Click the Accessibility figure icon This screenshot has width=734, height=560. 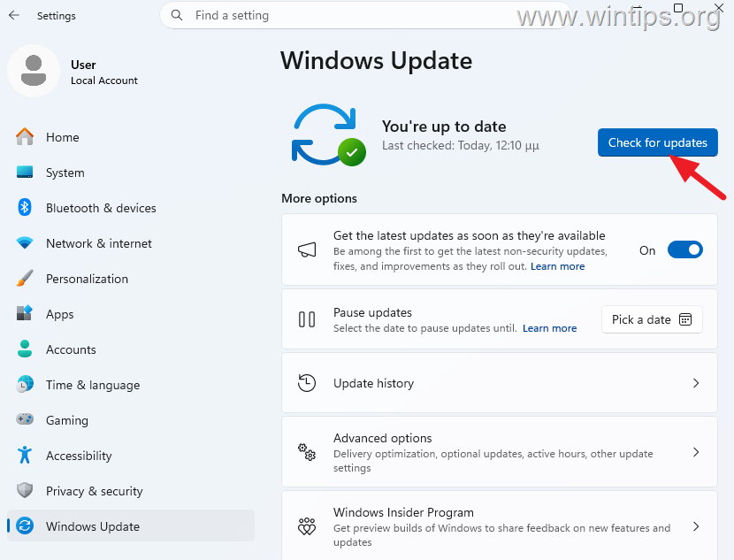25,455
